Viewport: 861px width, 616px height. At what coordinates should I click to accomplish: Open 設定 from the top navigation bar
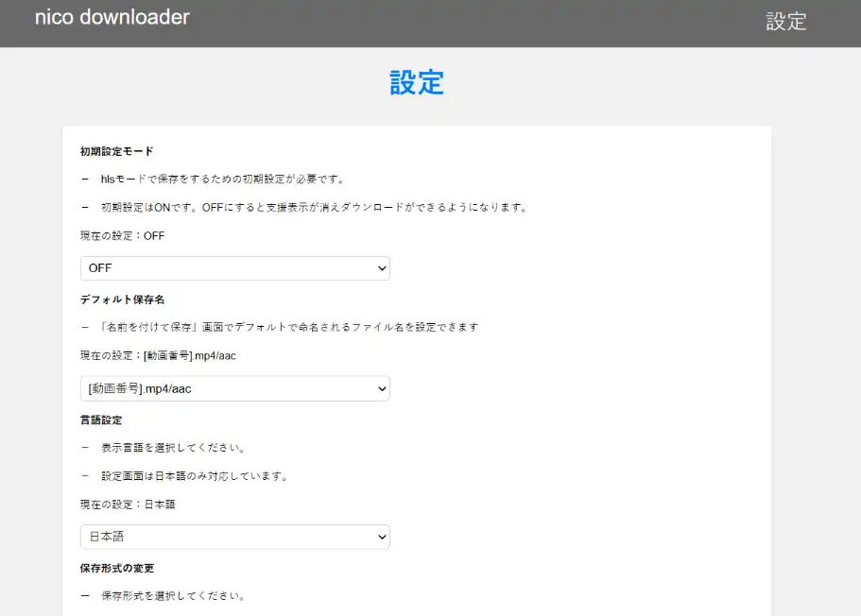(x=786, y=21)
